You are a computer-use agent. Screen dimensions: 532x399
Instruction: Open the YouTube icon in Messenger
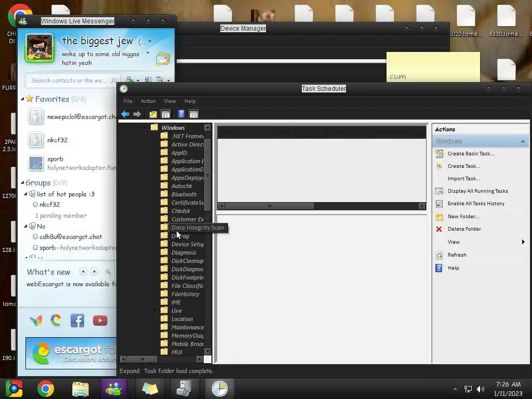point(100,321)
